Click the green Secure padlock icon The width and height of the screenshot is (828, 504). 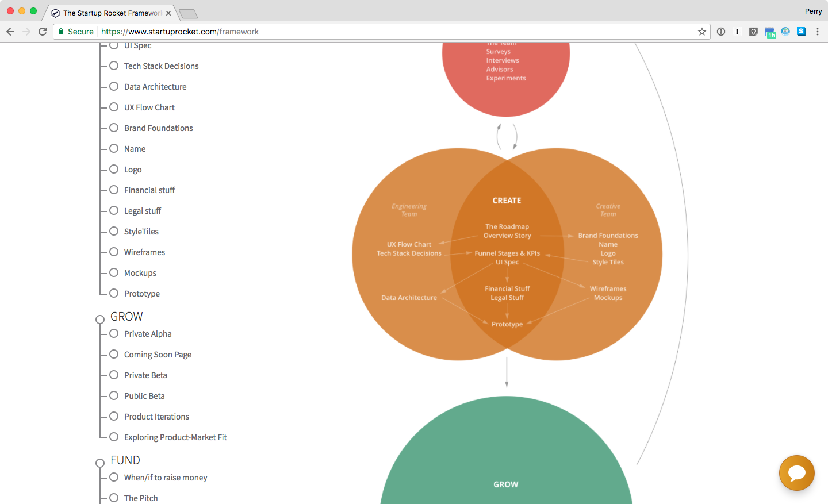(61, 32)
